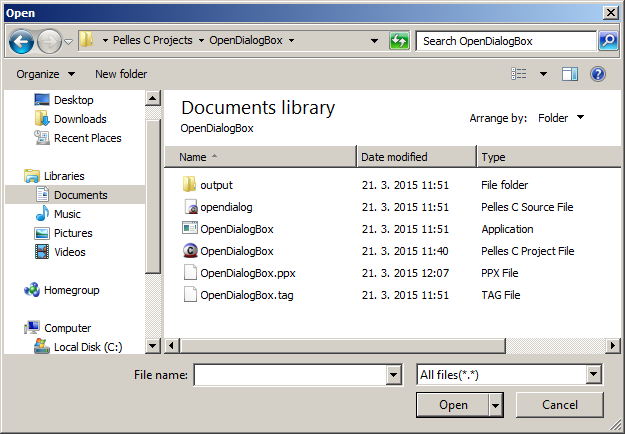Click file list horizontal scroll left arrow
The width and height of the screenshot is (625, 434).
click(x=172, y=345)
